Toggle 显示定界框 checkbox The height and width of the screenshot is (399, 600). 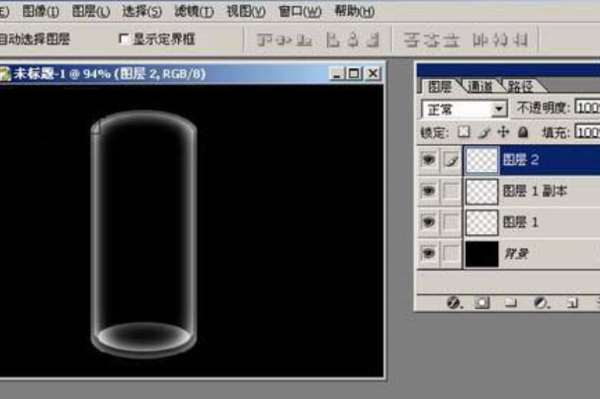(x=124, y=39)
